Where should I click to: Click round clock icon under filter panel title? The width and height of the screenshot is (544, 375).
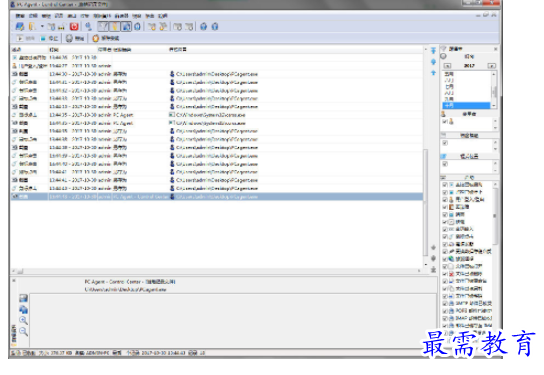[443, 57]
